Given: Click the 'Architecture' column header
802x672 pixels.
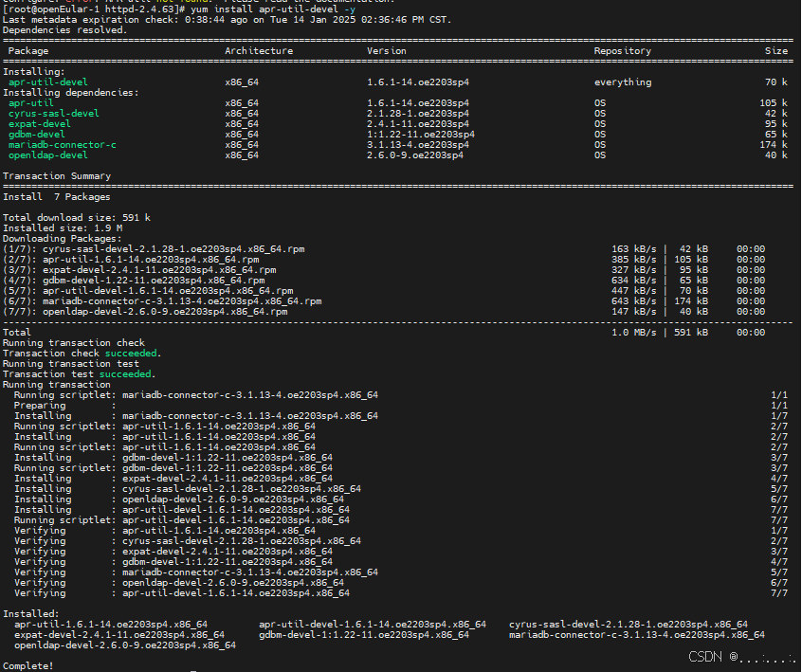Looking at the screenshot, I should [x=259, y=51].
